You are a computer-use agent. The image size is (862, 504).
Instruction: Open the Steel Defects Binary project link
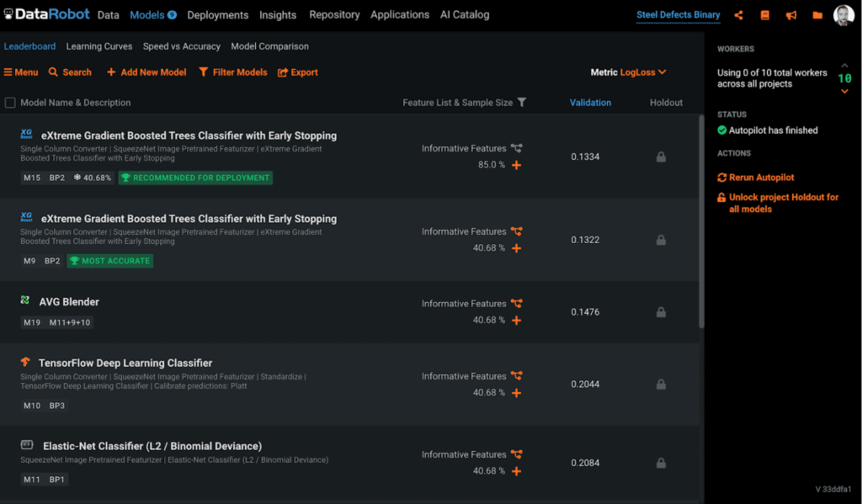678,15
